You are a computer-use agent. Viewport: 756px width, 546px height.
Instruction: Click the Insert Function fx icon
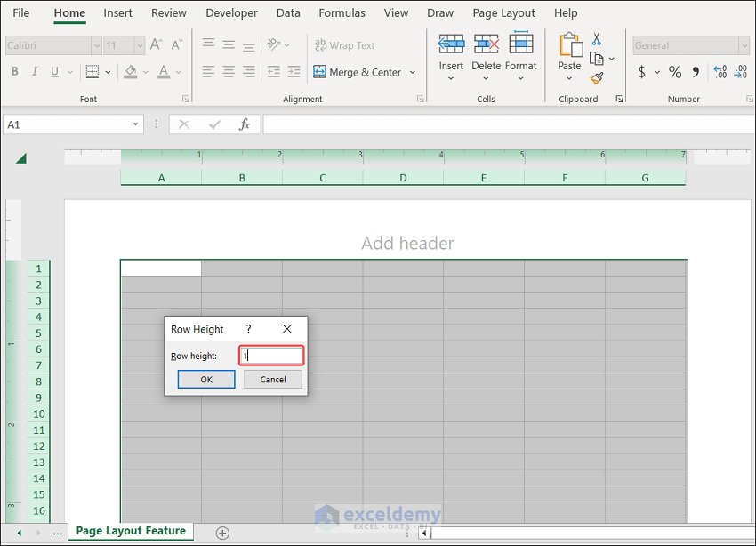245,124
